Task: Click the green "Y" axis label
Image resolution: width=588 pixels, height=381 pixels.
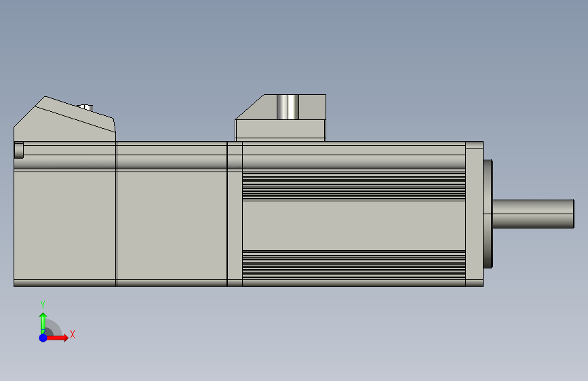Action: [x=43, y=305]
